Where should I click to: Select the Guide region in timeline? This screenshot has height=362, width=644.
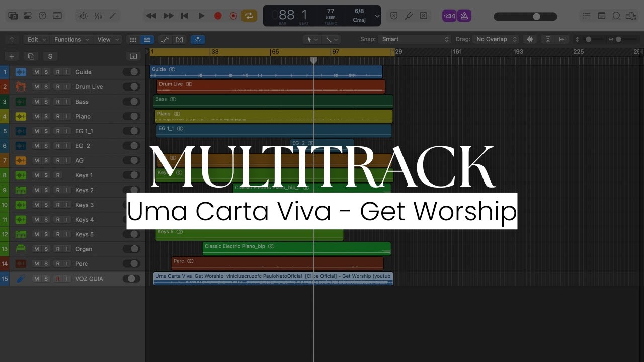pyautogui.click(x=266, y=72)
